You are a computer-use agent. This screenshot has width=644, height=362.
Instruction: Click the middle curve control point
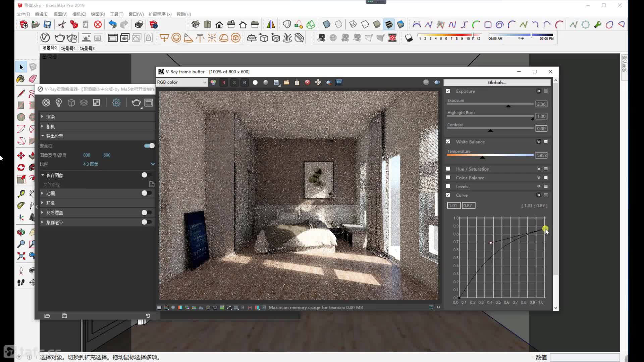pyautogui.click(x=491, y=243)
